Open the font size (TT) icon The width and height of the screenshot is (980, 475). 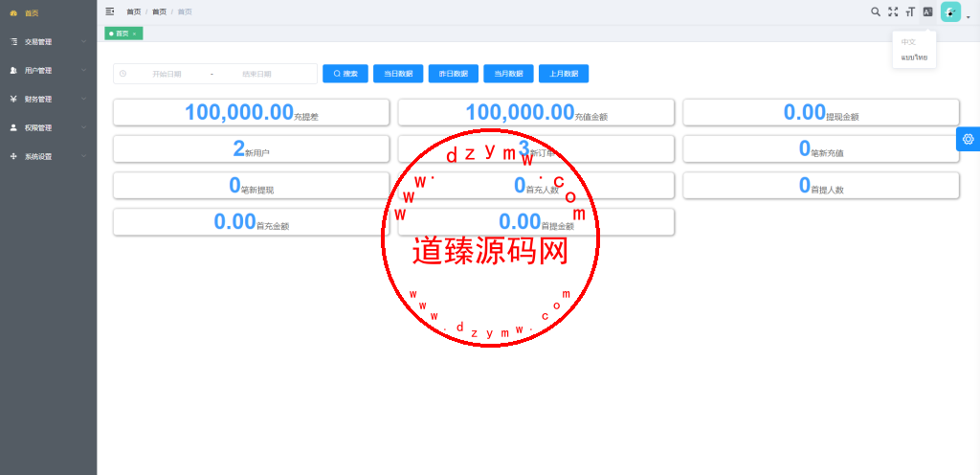coord(910,11)
